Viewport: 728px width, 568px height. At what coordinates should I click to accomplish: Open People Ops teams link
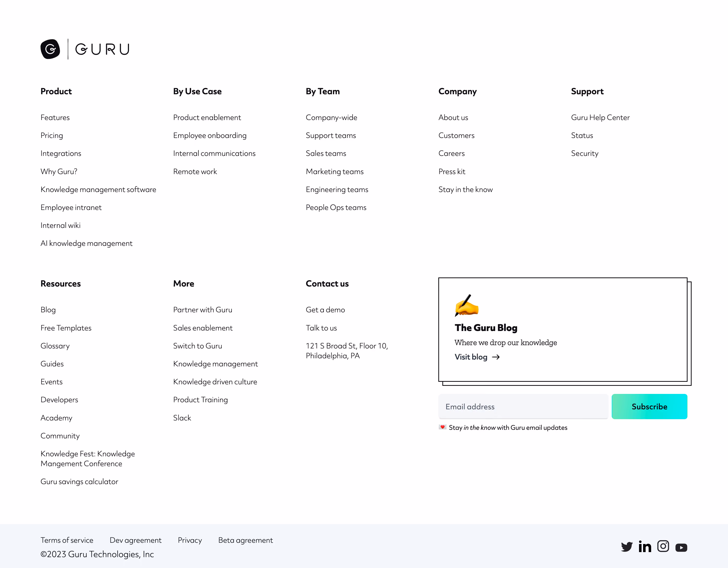tap(336, 207)
